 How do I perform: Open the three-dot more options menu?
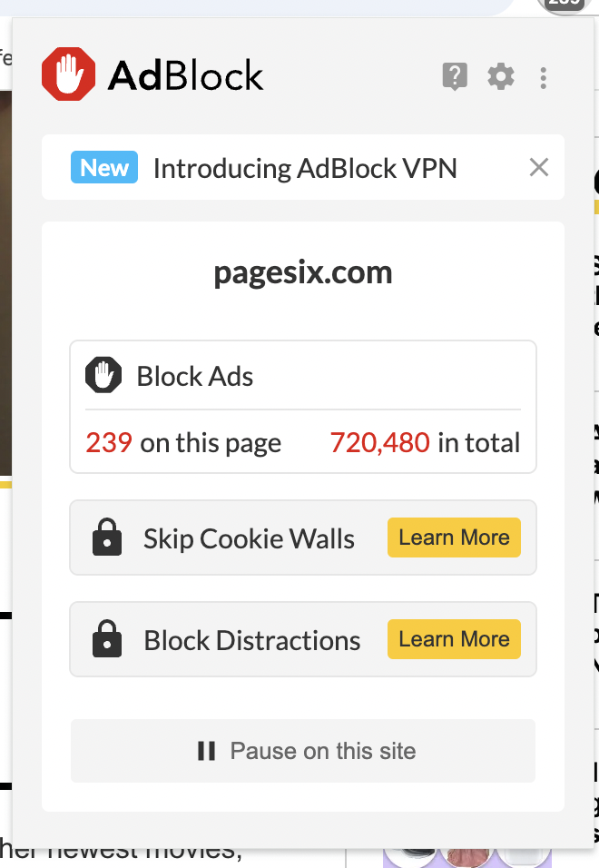[543, 77]
